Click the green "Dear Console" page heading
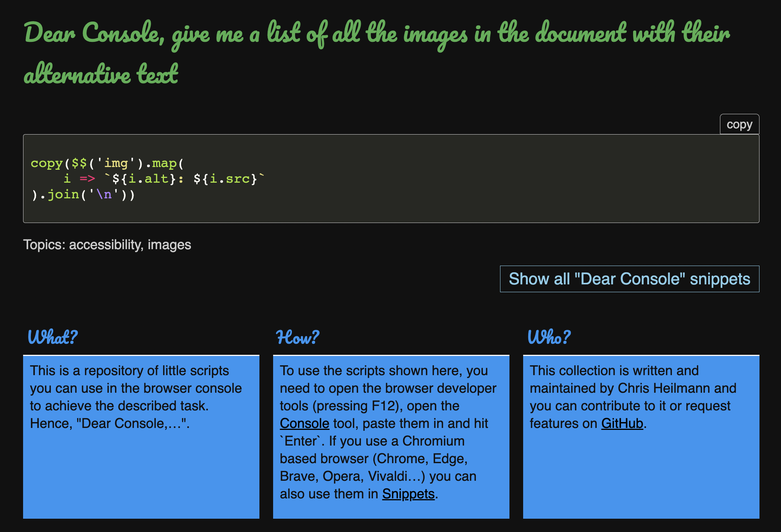Image resolution: width=781 pixels, height=532 pixels. pos(376,53)
